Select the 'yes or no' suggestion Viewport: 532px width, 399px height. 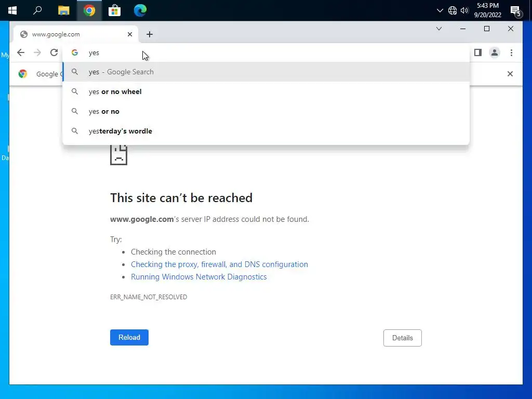point(266,111)
